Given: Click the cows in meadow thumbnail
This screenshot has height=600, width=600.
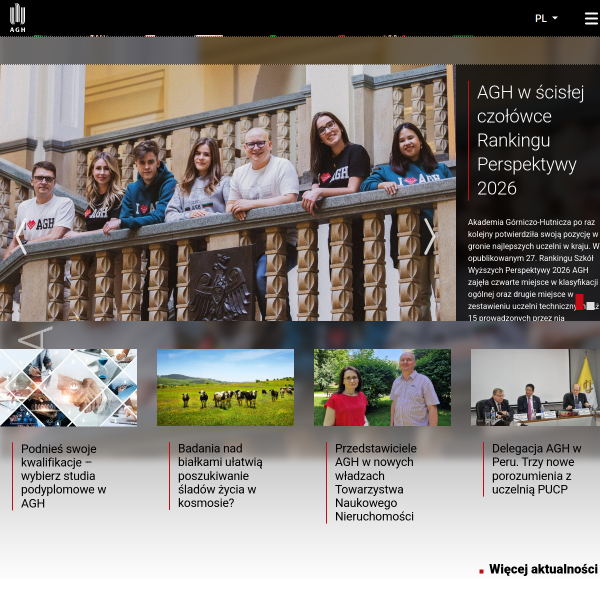Looking at the screenshot, I should pyautogui.click(x=225, y=387).
